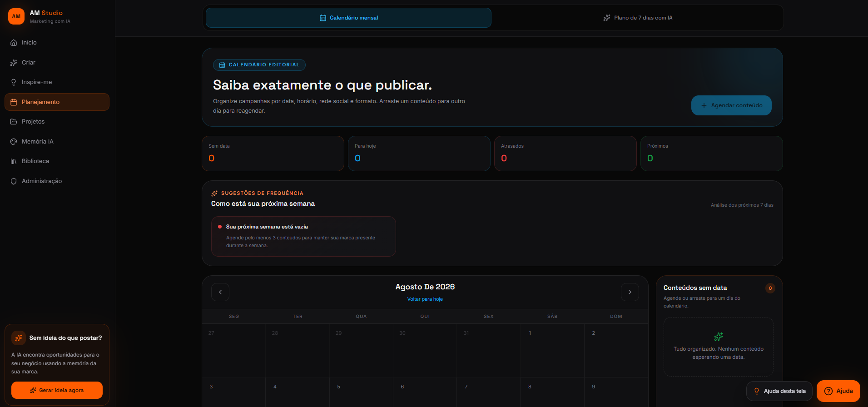Screen dimensions: 868x407
Task: Click the AM Studio orange logo badge
Action: pos(16,16)
